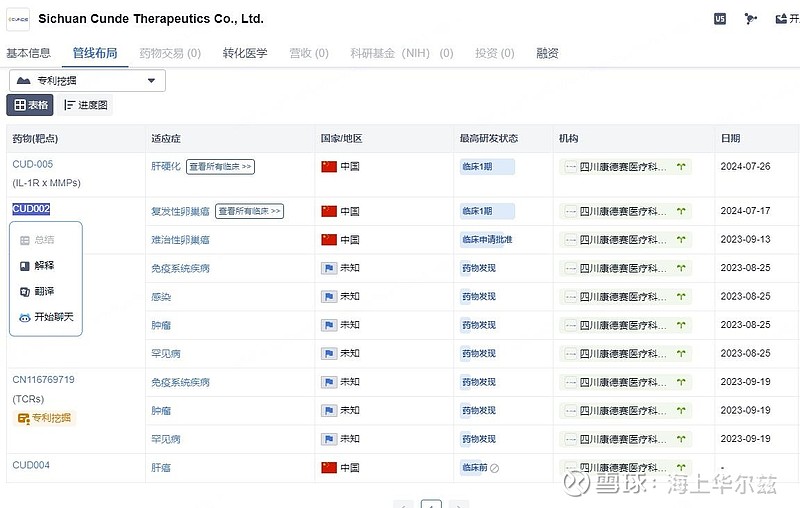This screenshot has height=508, width=800.
Task: Click the mountain icon in the 专利挖掘 dropdown
Action: tap(23, 81)
